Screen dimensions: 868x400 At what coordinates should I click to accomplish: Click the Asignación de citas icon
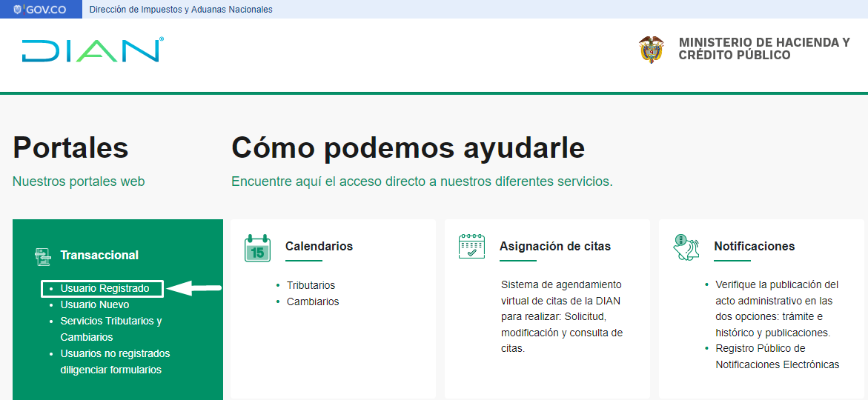[471, 246]
